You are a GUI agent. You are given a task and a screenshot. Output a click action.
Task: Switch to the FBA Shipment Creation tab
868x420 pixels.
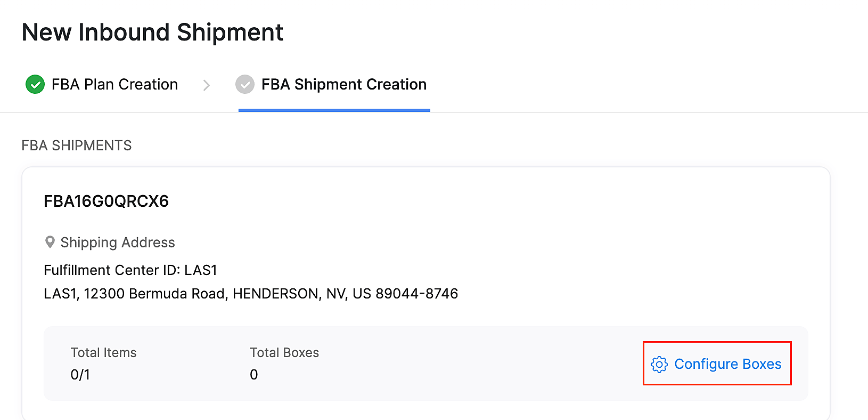[343, 84]
